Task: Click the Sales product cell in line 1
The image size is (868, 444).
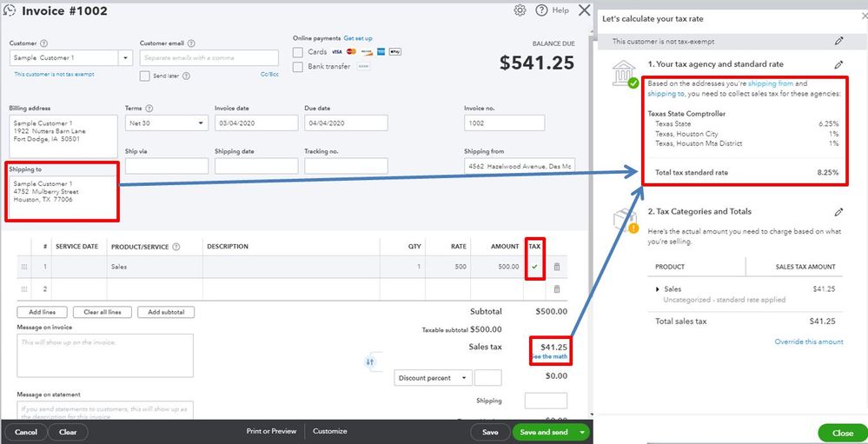Action: pos(155,267)
